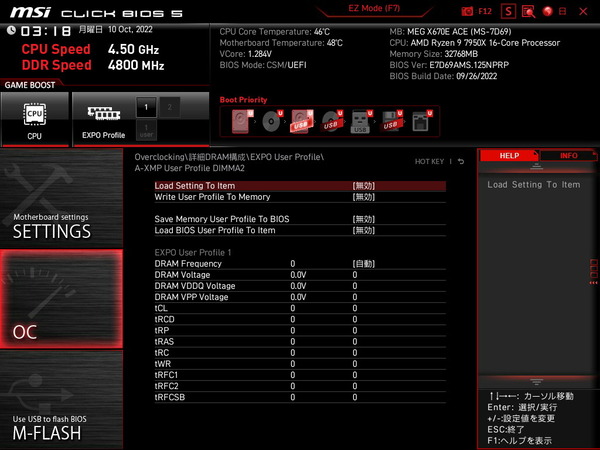Click the tCL value field
Viewport: 600px width, 450px height.
(x=355, y=308)
